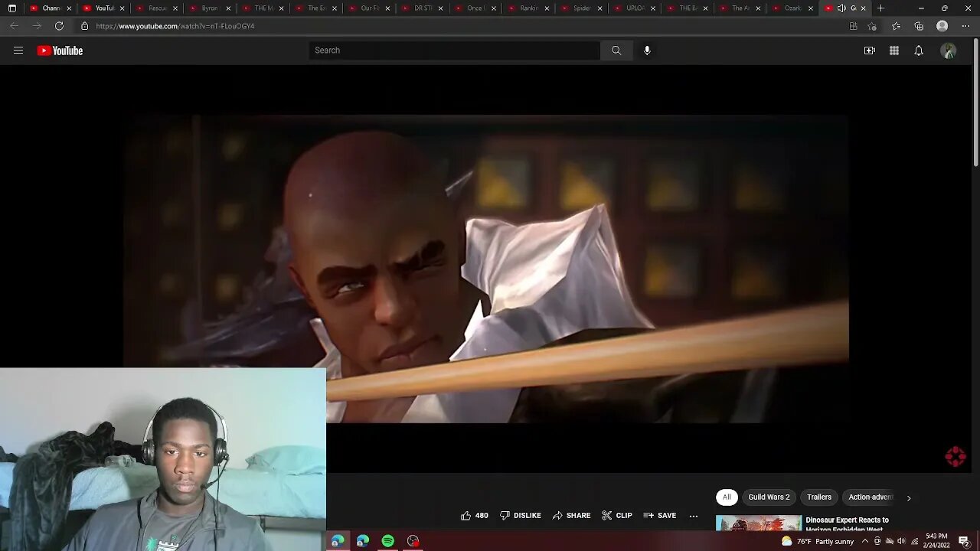
Task: Select the All filter chip
Action: coord(727,497)
